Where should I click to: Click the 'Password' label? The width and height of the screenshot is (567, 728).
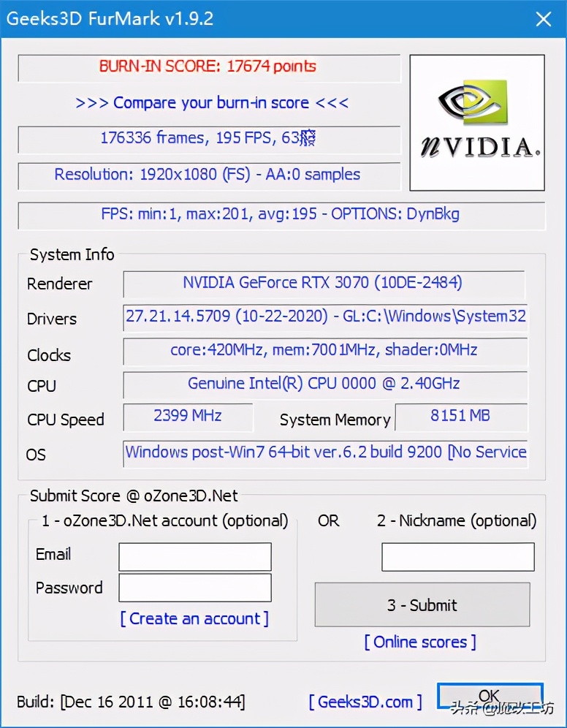[69, 588]
